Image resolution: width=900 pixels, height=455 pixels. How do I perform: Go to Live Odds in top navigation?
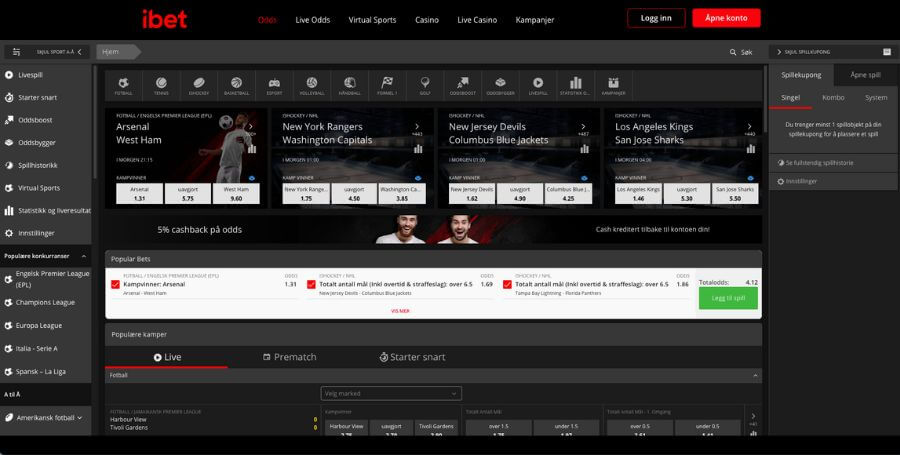313,20
